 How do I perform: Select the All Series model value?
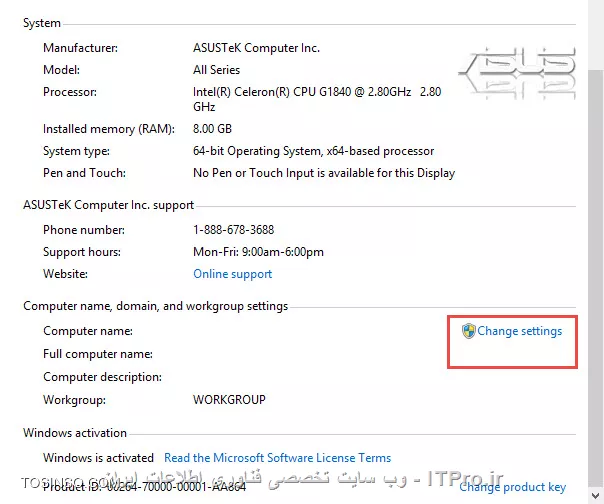coord(216,70)
